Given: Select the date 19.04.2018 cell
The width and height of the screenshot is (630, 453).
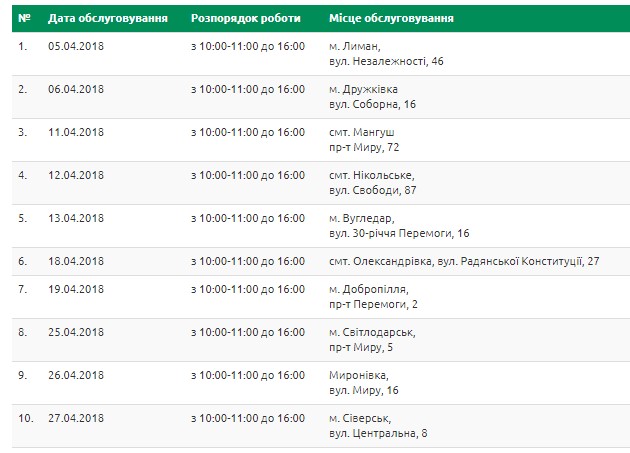Looking at the screenshot, I should [x=76, y=289].
